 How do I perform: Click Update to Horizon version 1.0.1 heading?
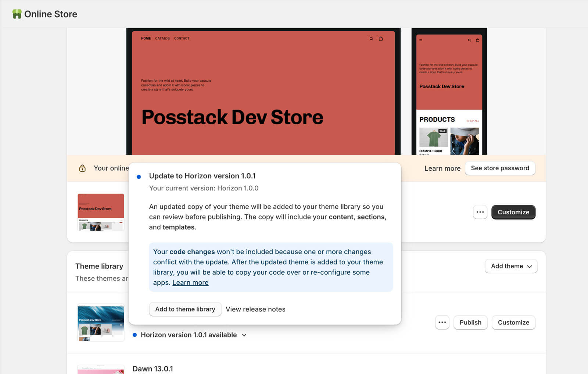point(202,176)
